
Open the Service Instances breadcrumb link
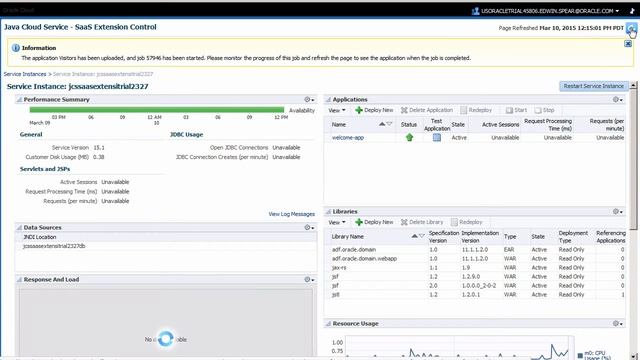coord(25,74)
